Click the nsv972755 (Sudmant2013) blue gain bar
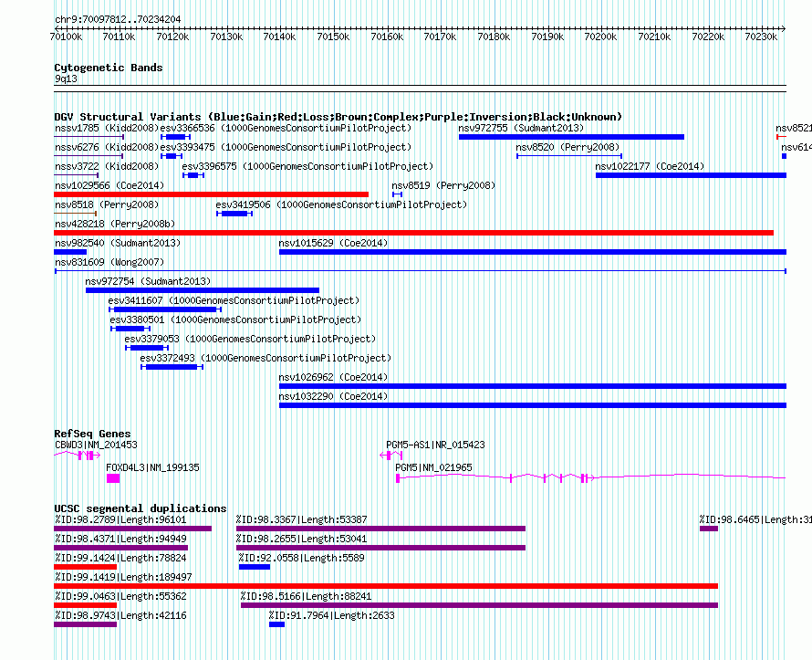812x660 pixels. [572, 137]
